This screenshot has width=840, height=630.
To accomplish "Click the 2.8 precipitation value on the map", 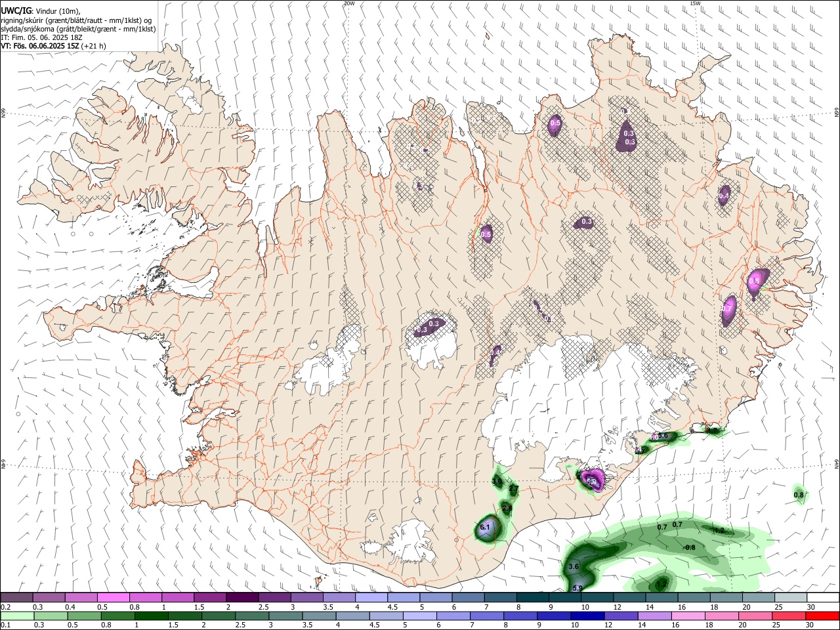I will (507, 508).
